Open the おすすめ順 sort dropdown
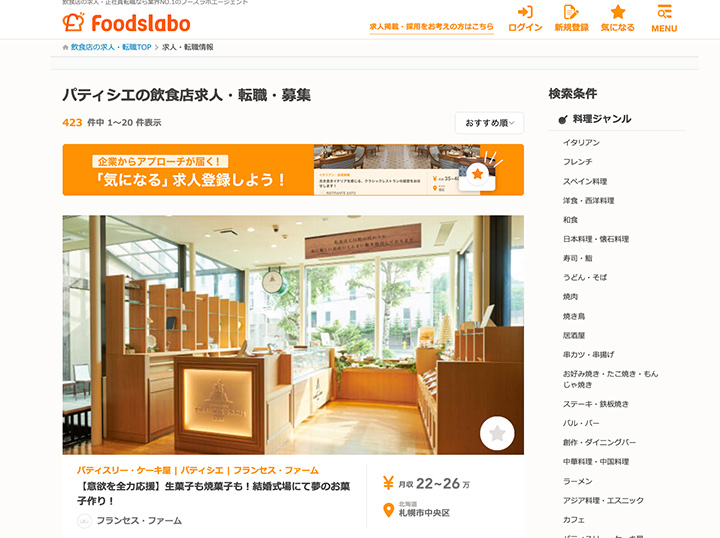Screen dimensions: 720x538 pos(489,123)
